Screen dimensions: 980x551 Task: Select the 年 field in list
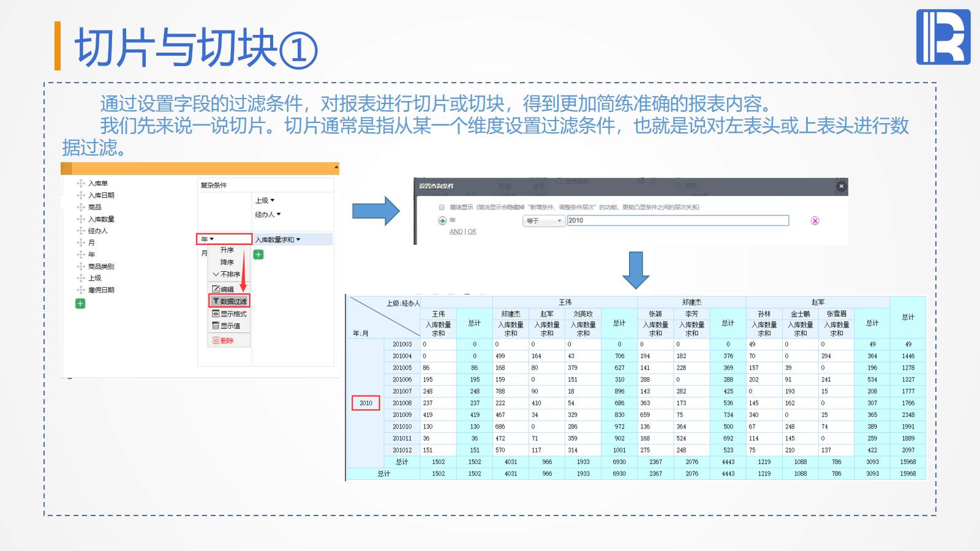(91, 255)
